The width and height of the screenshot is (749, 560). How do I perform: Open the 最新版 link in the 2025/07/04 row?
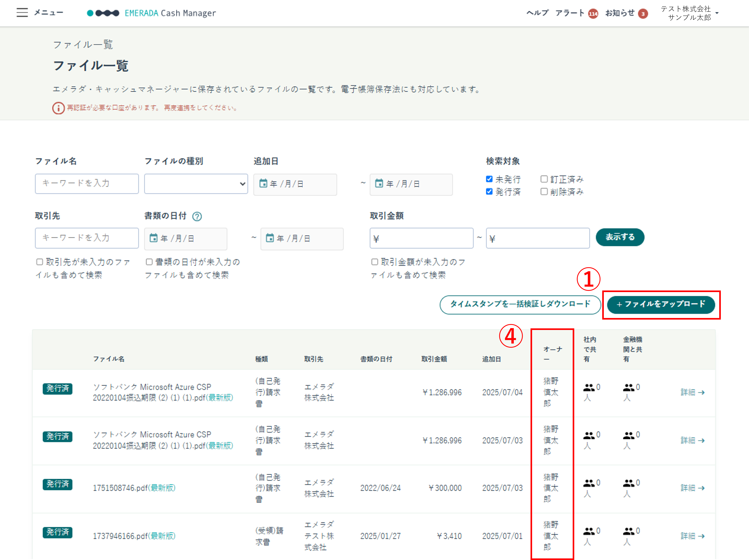coord(219,398)
